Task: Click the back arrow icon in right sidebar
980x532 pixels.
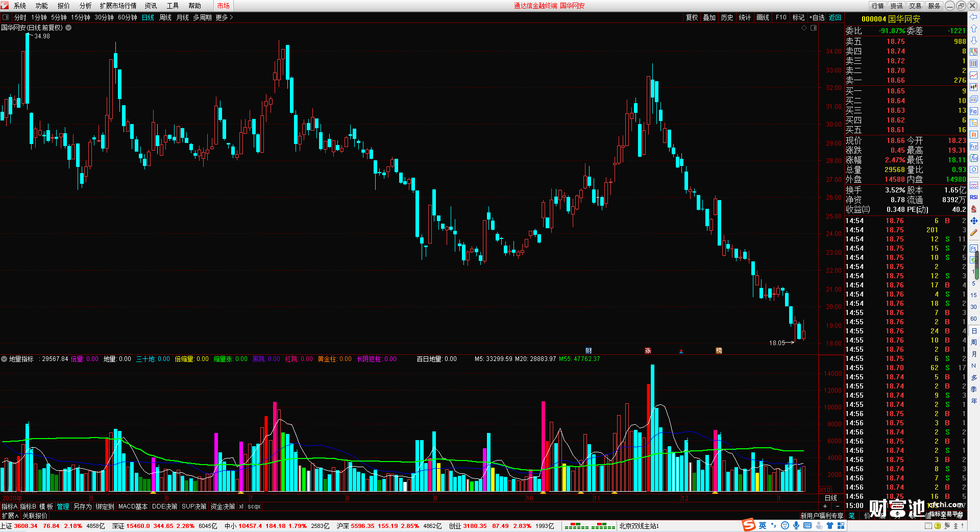Action: tap(973, 17)
